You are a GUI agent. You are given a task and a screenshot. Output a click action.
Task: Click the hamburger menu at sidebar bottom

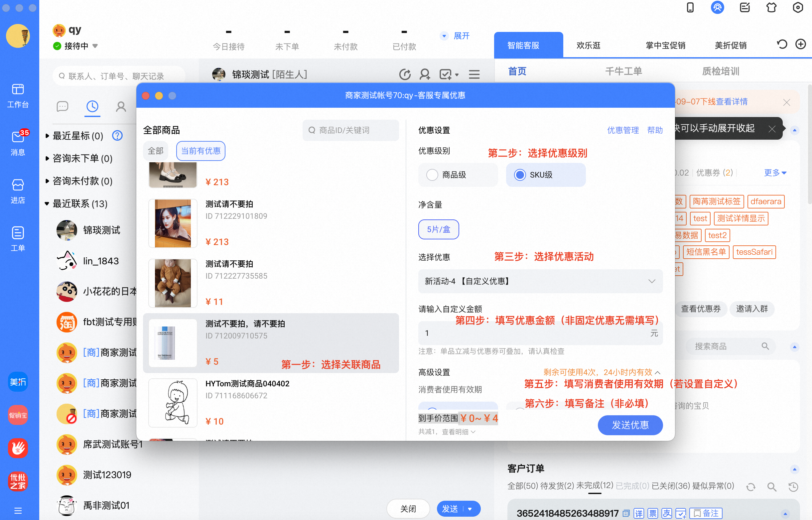tap(18, 511)
